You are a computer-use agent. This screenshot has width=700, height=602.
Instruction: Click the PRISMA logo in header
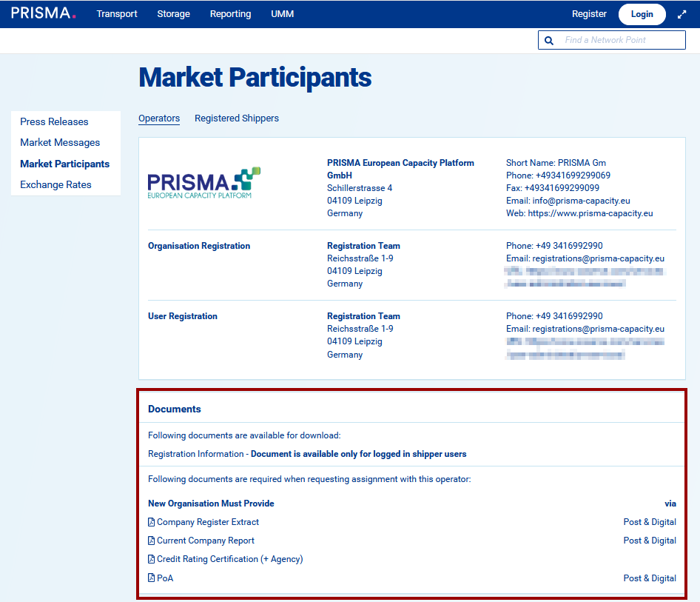[43, 13]
